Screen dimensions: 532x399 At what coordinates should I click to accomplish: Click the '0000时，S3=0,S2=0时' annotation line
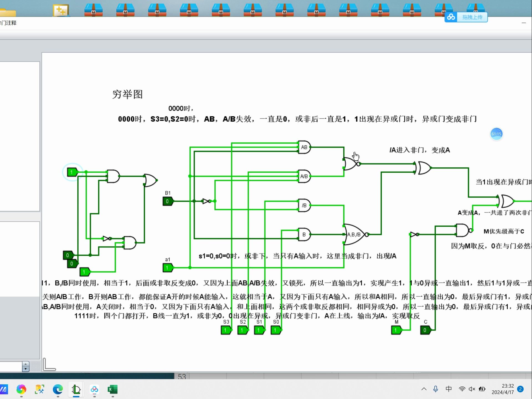[x=297, y=119]
